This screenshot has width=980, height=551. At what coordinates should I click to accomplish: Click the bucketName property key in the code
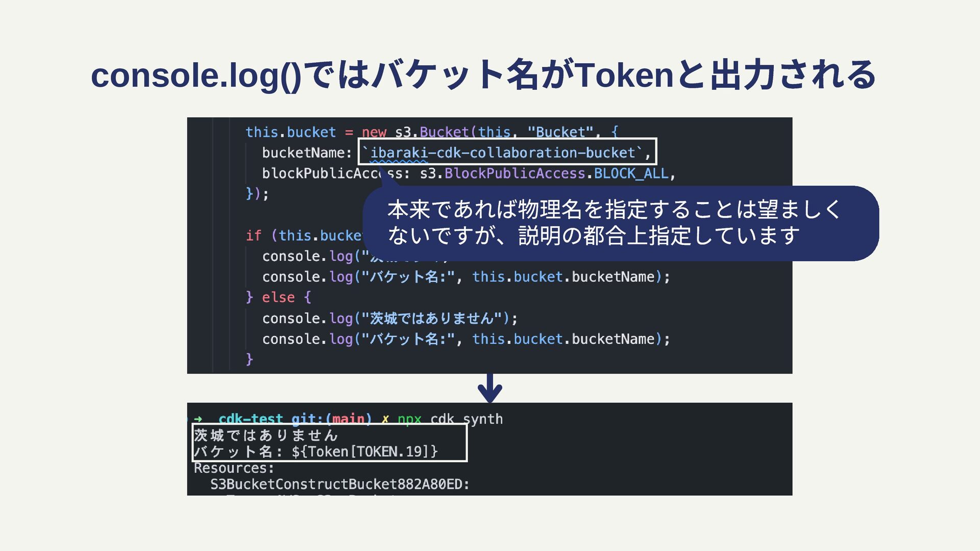click(x=303, y=153)
